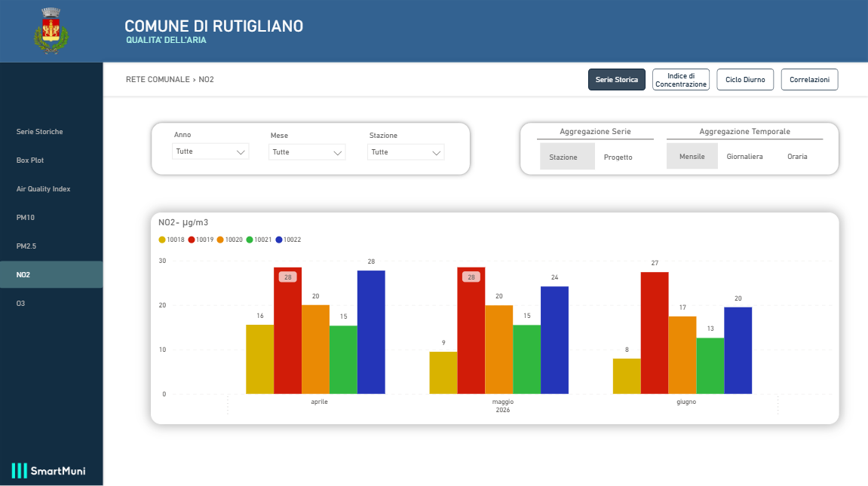Set series aggregation to Stazione
868x486 pixels.
(567, 157)
